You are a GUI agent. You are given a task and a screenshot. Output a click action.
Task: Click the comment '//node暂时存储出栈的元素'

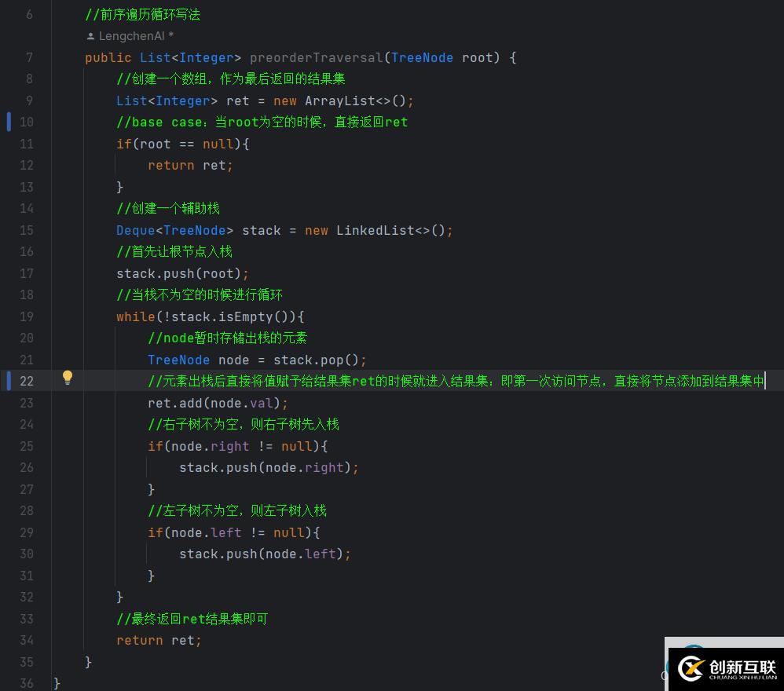click(228, 338)
